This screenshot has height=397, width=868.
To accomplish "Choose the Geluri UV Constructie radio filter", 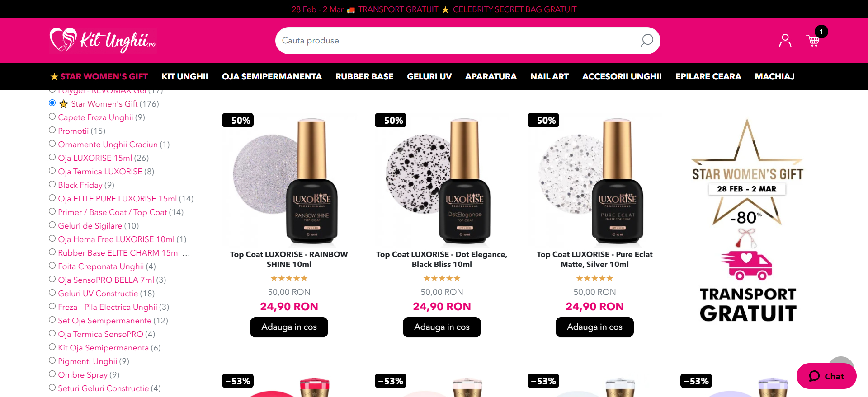I will (x=52, y=293).
